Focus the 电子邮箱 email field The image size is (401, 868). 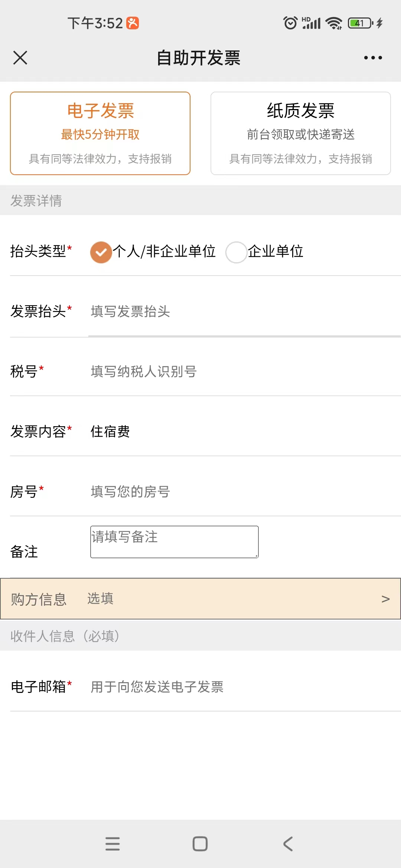(x=244, y=687)
